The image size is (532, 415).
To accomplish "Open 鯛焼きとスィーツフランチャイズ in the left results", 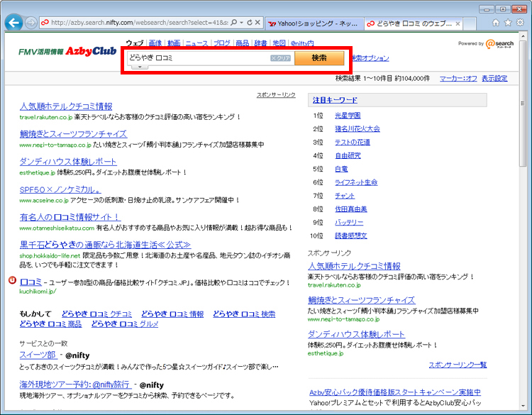I will coord(73,133).
